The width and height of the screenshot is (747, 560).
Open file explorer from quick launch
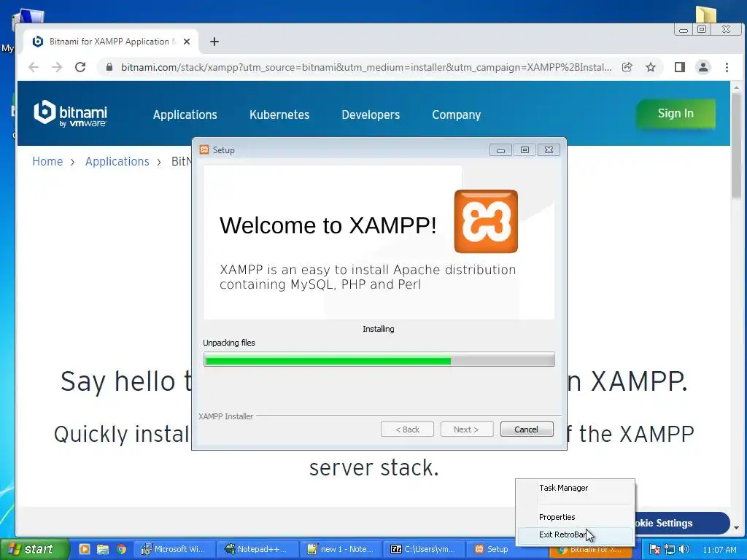click(102, 549)
